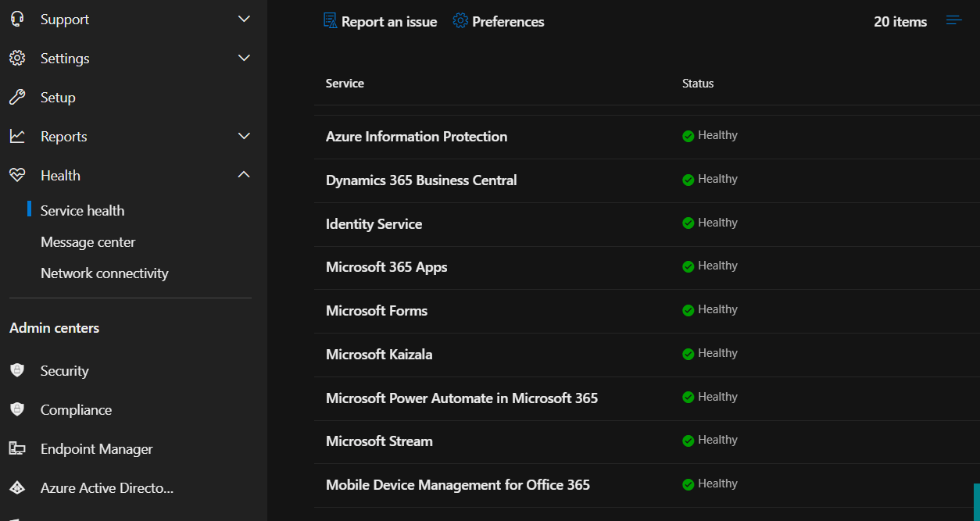The height and width of the screenshot is (521, 980).
Task: Open the list view options icon
Action: (954, 20)
